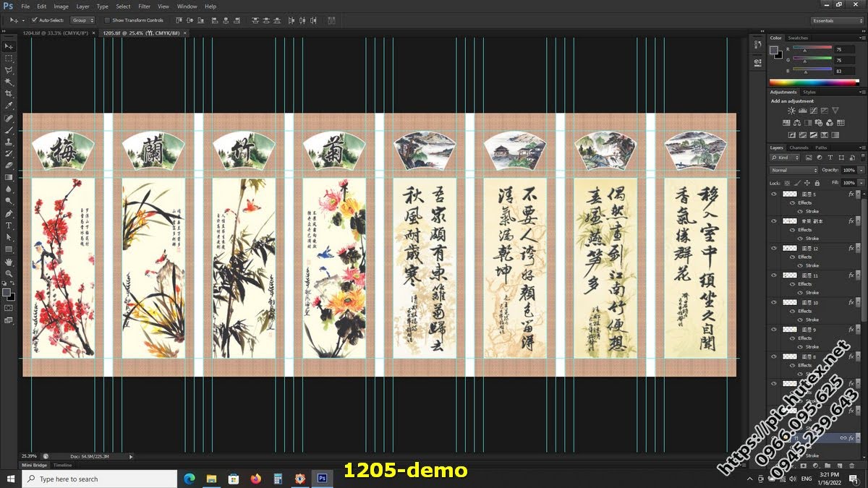Click the Vibrance adjustment icon
This screenshot has width=868, height=488.
pyautogui.click(x=835, y=111)
